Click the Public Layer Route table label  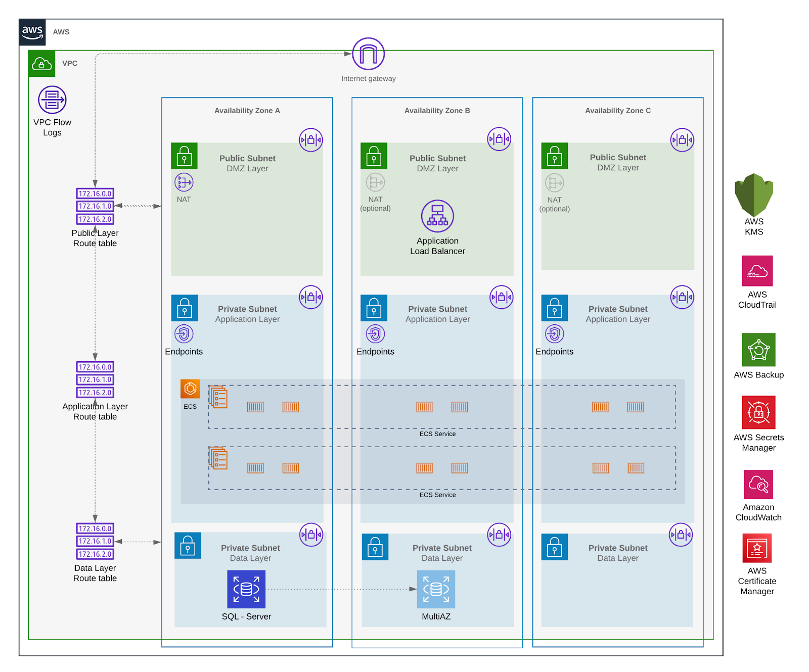click(x=95, y=238)
